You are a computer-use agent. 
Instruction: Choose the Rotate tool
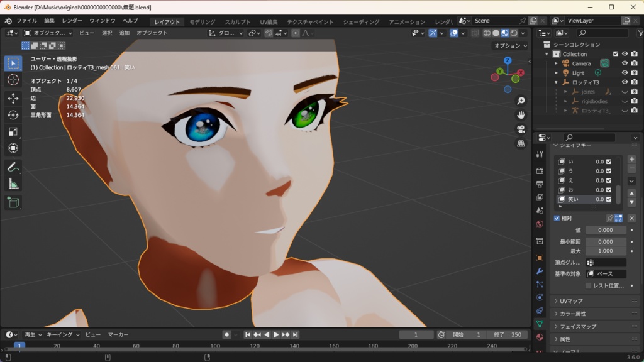13,115
